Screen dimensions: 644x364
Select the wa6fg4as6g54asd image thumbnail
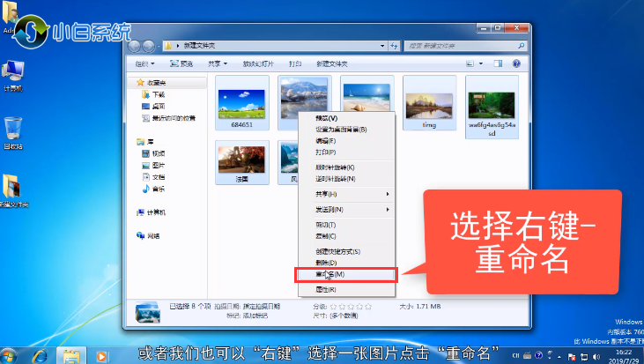click(x=492, y=108)
